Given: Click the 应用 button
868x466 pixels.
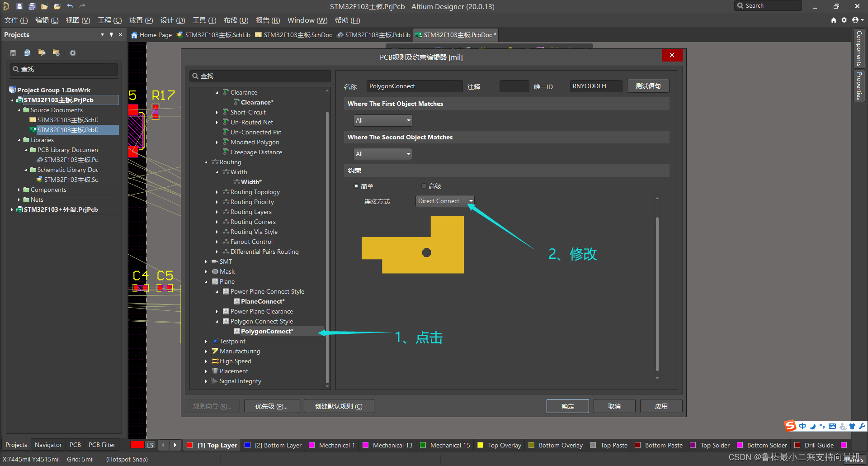Looking at the screenshot, I should pos(661,406).
